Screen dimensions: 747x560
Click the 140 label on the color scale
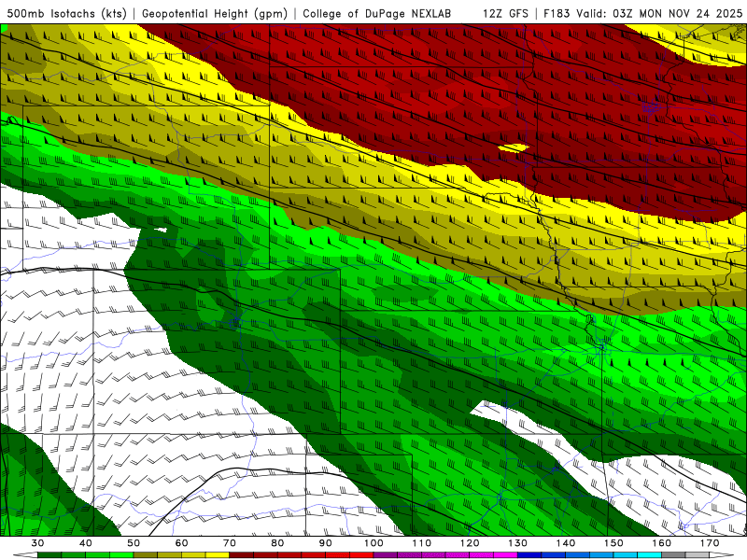[x=566, y=543]
